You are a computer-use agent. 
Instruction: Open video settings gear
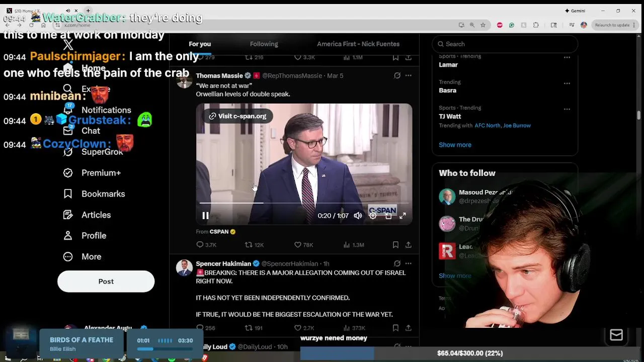[373, 216]
